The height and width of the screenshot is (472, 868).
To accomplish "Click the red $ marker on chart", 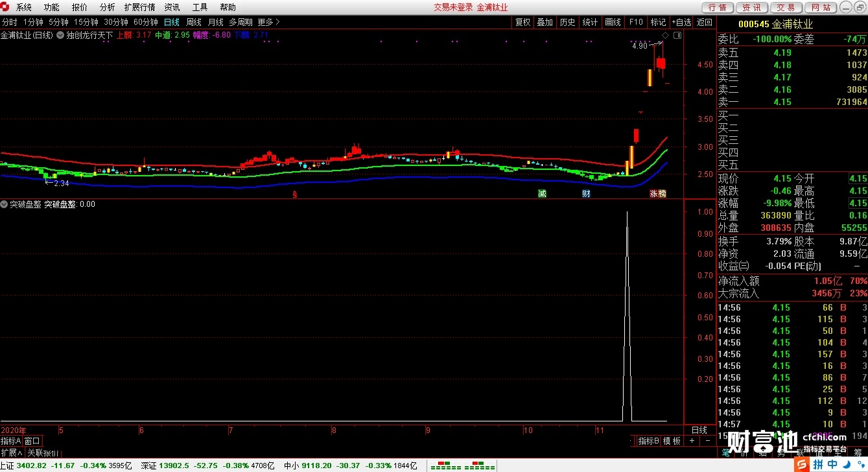I will pos(295,194).
